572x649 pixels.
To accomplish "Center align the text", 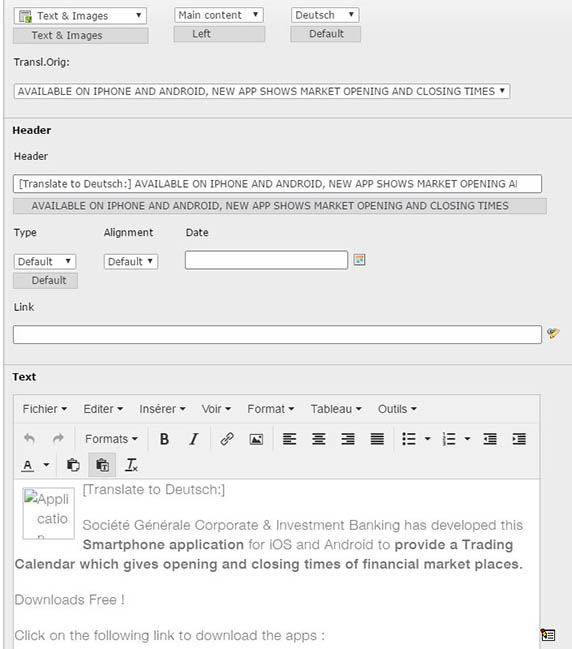I will [318, 439].
